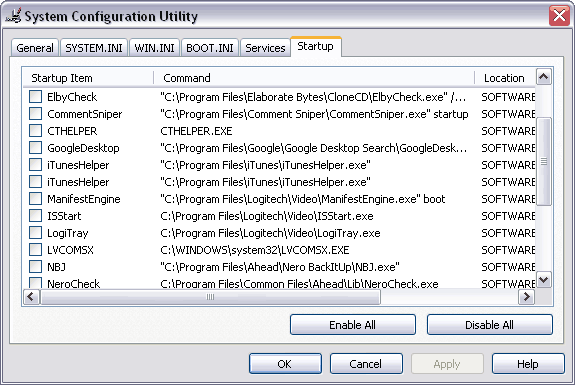Screen dimensions: 575x385
Task: Confirm with the OK button
Action: (x=285, y=364)
